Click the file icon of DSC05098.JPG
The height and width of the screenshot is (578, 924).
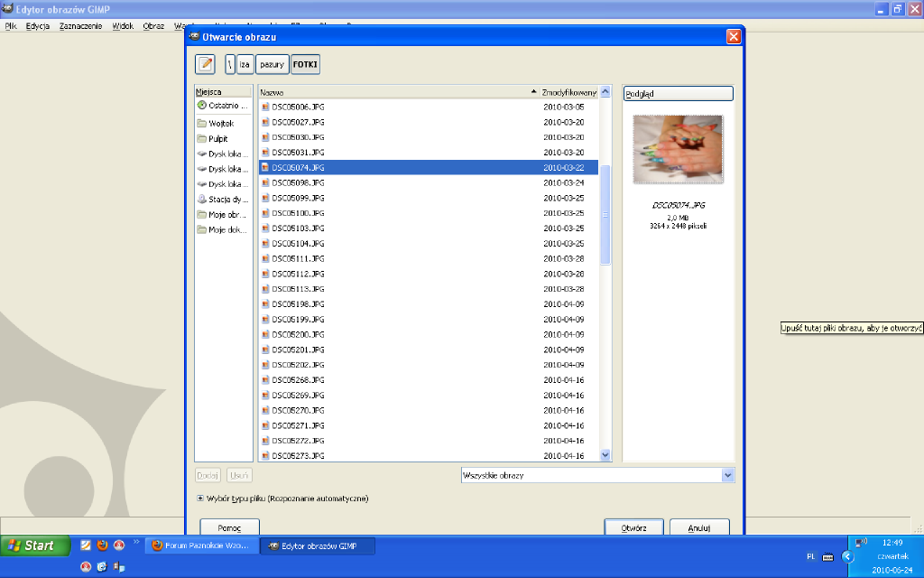coord(265,182)
